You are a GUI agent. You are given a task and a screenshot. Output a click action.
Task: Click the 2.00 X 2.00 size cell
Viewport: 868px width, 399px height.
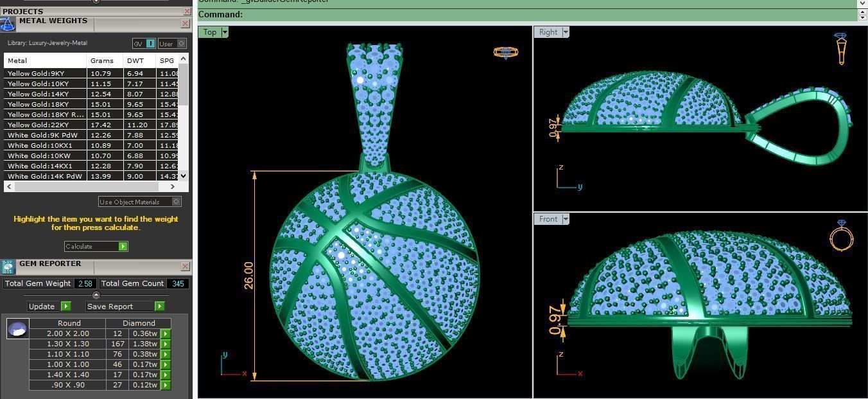coord(67,333)
